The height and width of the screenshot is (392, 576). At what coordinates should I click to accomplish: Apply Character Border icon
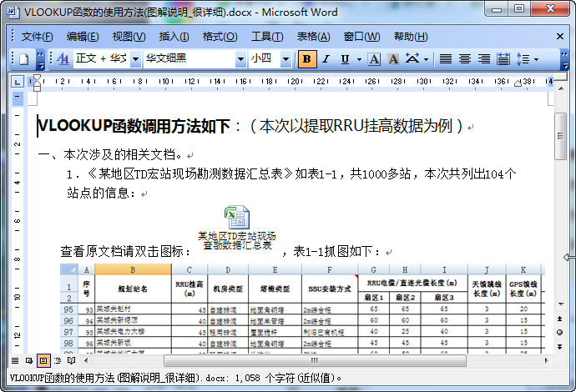(x=374, y=59)
